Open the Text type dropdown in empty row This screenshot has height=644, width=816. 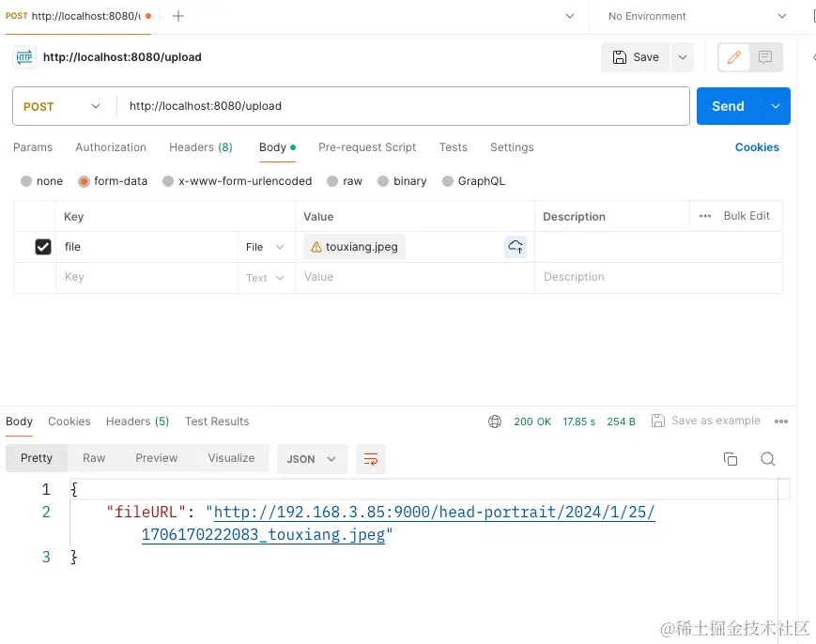coord(265,278)
